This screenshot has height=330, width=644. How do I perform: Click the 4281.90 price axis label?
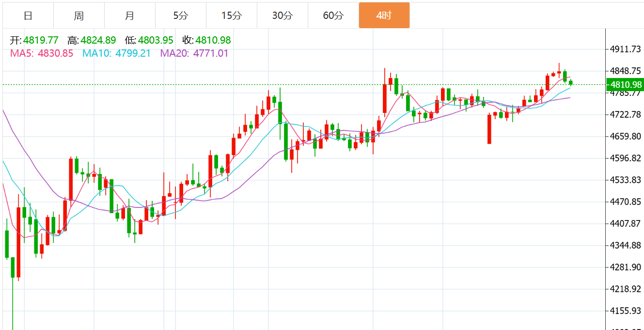626,267
